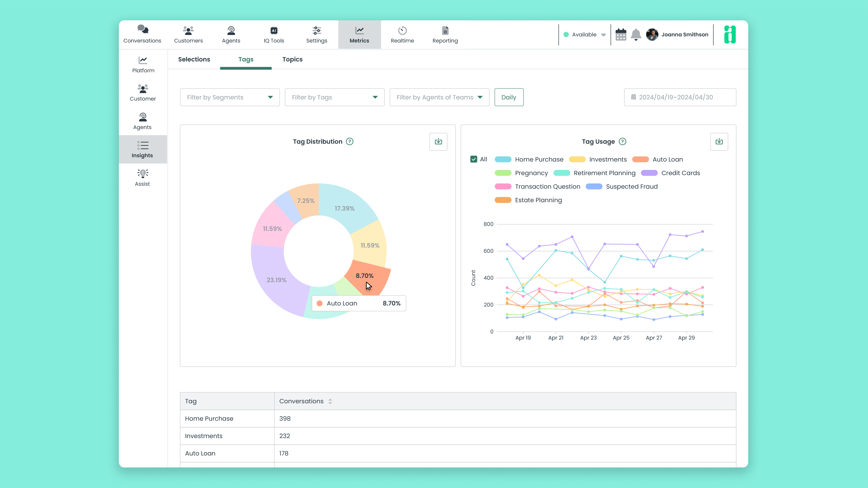Image resolution: width=868 pixels, height=488 pixels.
Task: Expand the Filter by Tags dropdown
Action: 334,97
